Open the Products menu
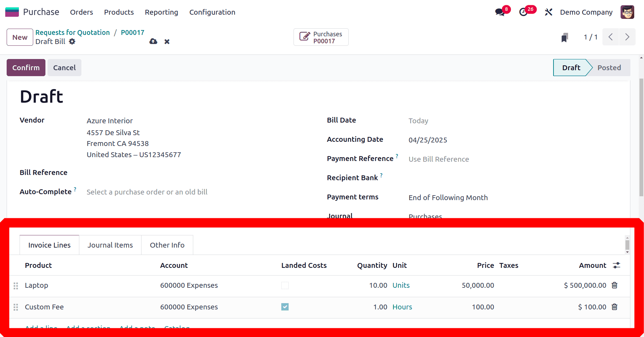Viewport: 644px width, 337px height. click(119, 12)
